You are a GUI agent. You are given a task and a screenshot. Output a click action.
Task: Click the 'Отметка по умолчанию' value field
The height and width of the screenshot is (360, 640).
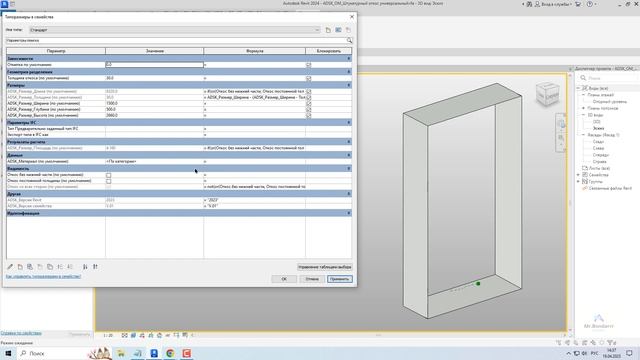[x=154, y=64]
